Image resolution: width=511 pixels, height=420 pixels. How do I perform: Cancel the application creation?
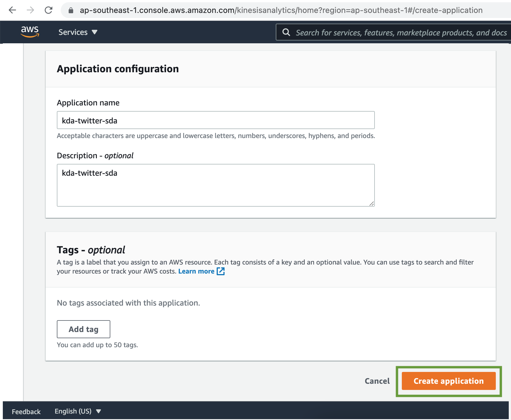pos(377,381)
